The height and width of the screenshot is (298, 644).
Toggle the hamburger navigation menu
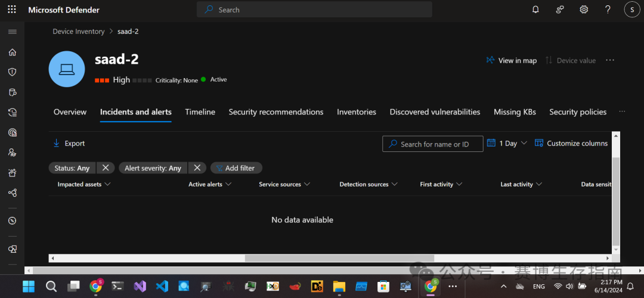tap(13, 32)
